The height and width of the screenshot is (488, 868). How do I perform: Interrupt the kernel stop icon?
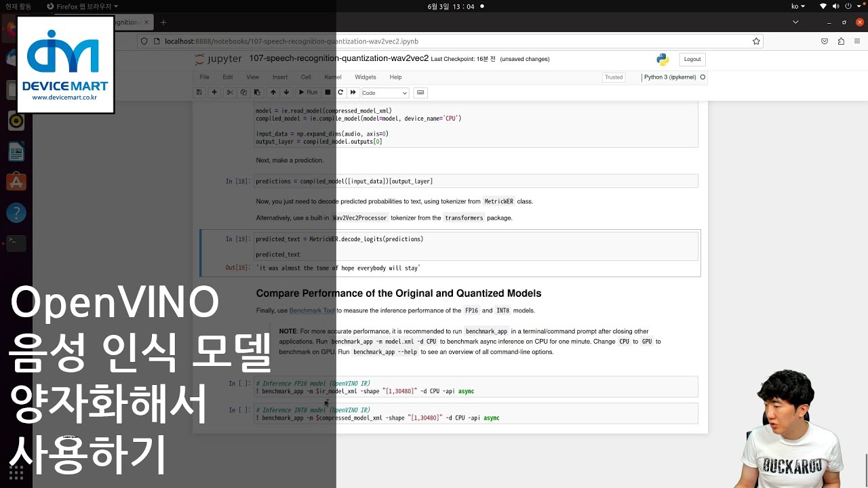tap(328, 92)
